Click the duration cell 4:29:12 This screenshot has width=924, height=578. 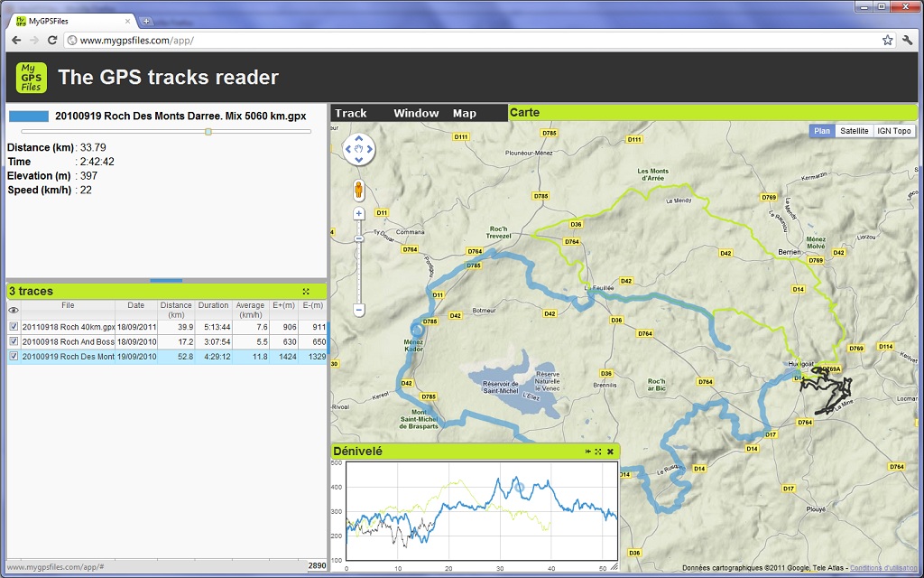[x=215, y=356]
